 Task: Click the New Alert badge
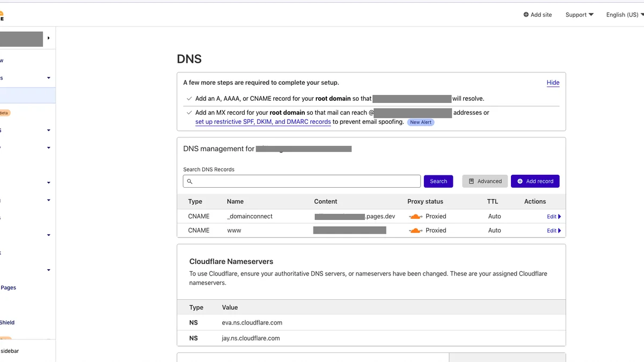click(420, 122)
